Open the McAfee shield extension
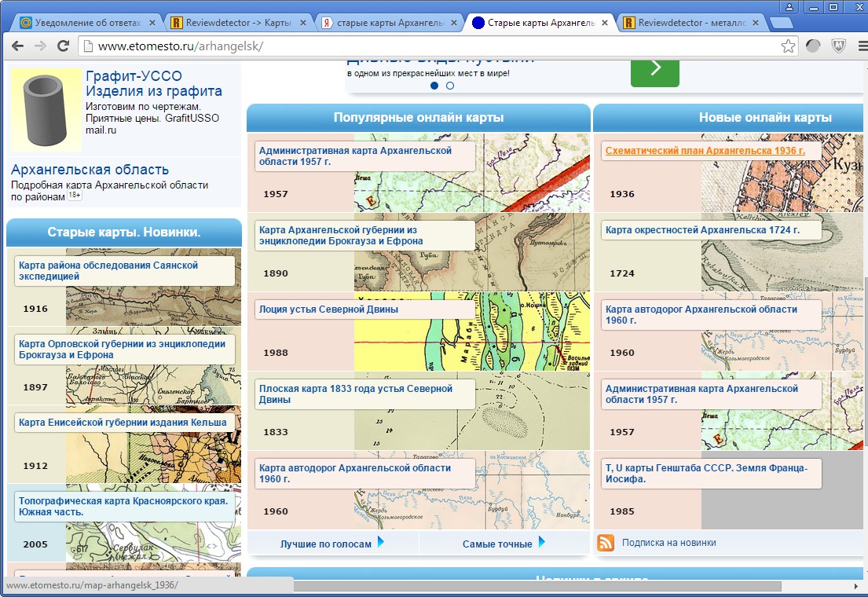This screenshot has width=868, height=597. pyautogui.click(x=837, y=46)
